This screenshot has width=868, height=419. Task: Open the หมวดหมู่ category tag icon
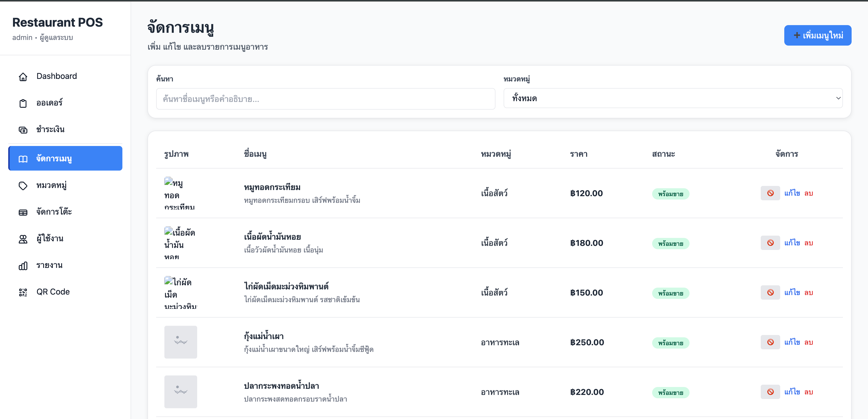point(23,185)
